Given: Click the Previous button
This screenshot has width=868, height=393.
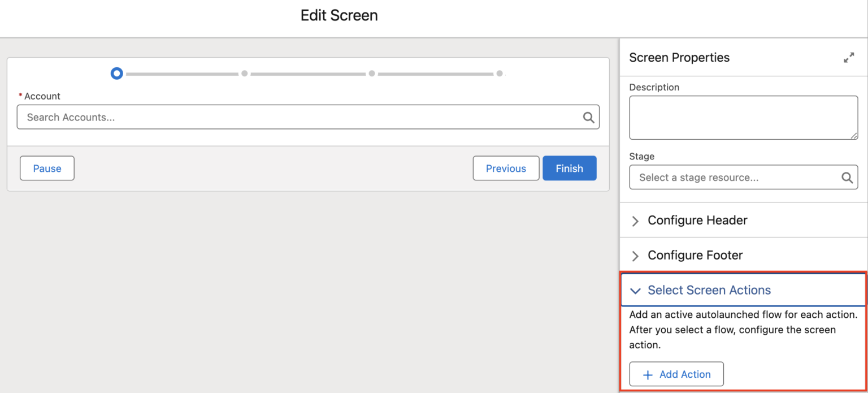Looking at the screenshot, I should 505,168.
